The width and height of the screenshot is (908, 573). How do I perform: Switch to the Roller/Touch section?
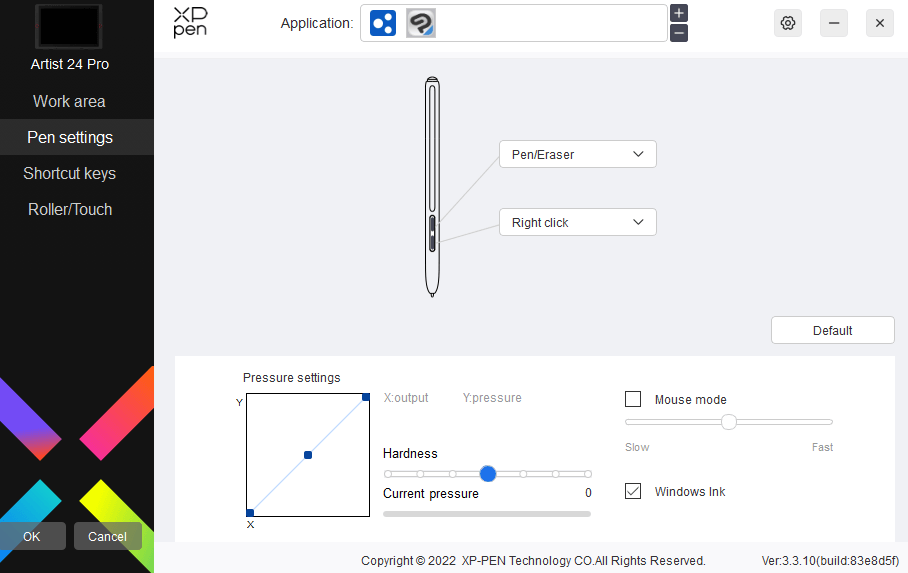[69, 209]
